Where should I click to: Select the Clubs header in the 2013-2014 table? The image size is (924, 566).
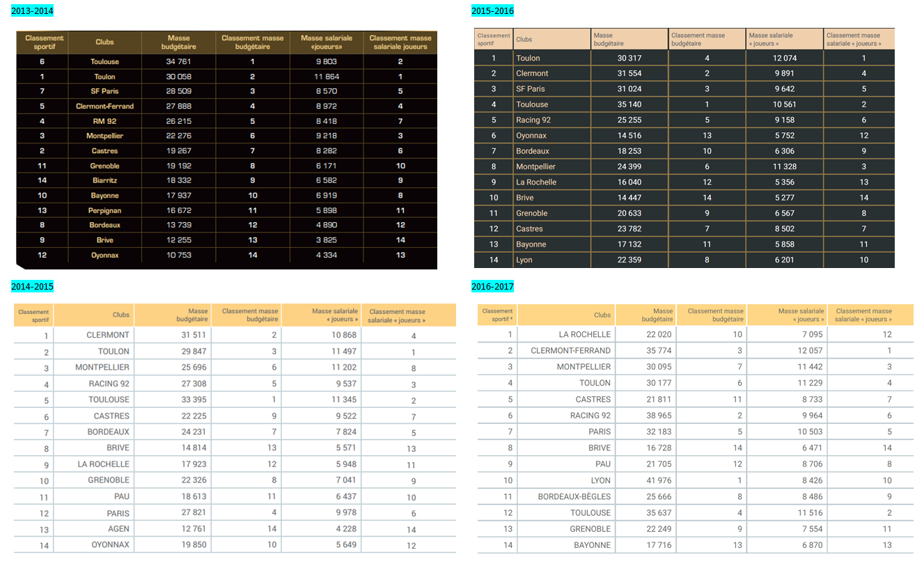pyautogui.click(x=104, y=42)
